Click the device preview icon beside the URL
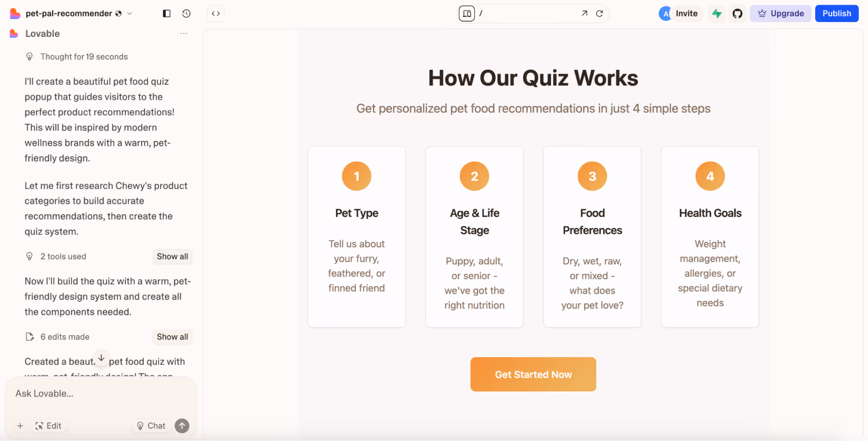The image size is (868, 441). (466, 13)
